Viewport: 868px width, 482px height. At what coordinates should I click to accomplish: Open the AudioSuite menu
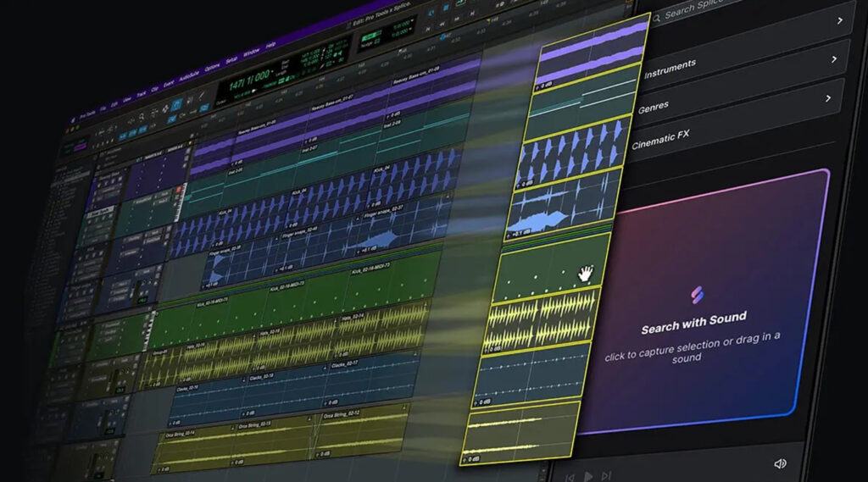point(189,75)
